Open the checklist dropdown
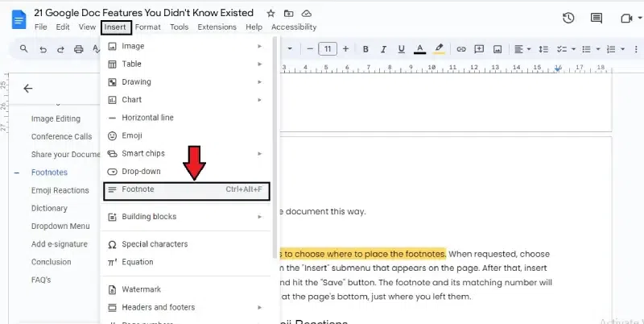This screenshot has width=644, height=324. [x=566, y=49]
